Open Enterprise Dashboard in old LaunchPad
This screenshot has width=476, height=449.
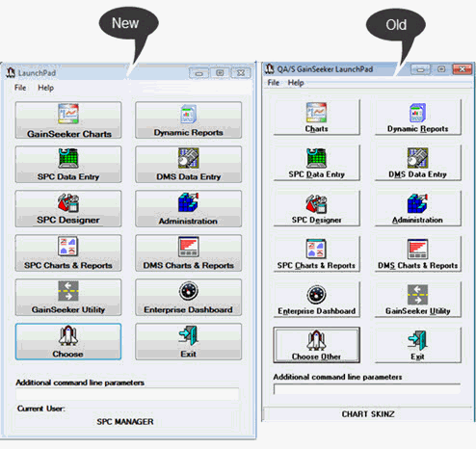pos(316,300)
